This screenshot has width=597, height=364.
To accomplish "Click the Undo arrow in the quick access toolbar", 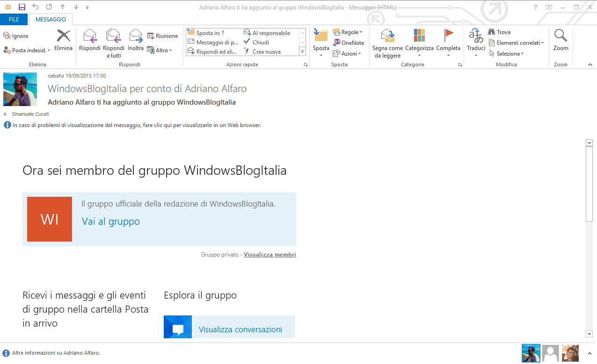I will [x=36, y=7].
